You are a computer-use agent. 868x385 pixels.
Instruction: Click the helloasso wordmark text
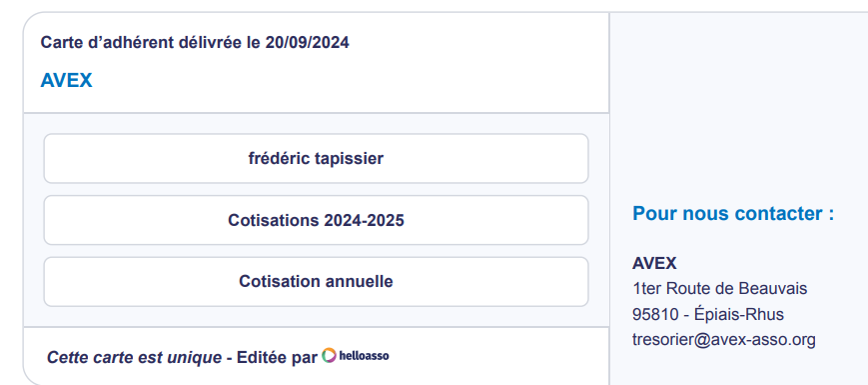(x=364, y=356)
